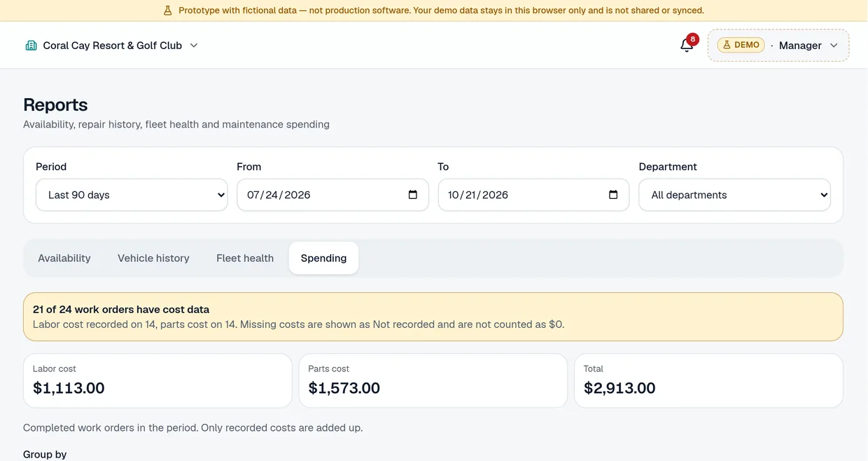Click the 'Completed work orders in the period' note
The width and height of the screenshot is (868, 461).
pos(192,427)
